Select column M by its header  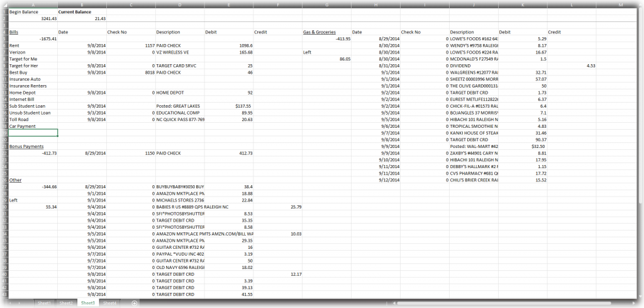pyautogui.click(x=621, y=4)
